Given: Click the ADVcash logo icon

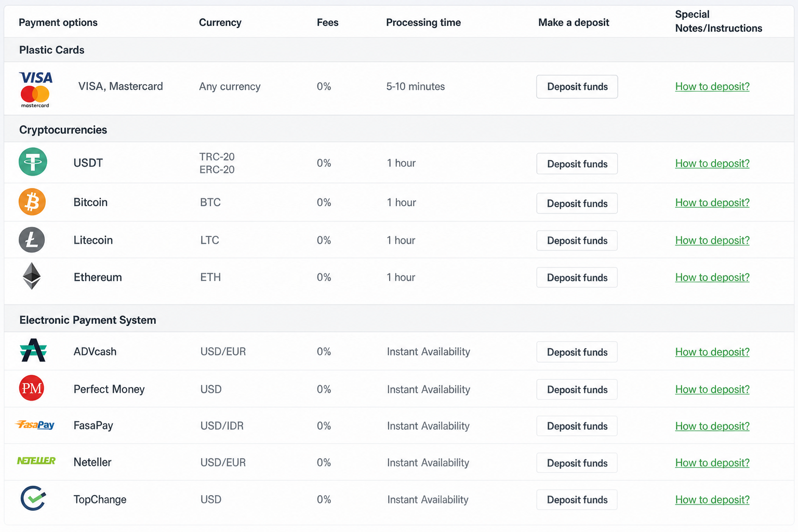Looking at the screenshot, I should 33,350.
